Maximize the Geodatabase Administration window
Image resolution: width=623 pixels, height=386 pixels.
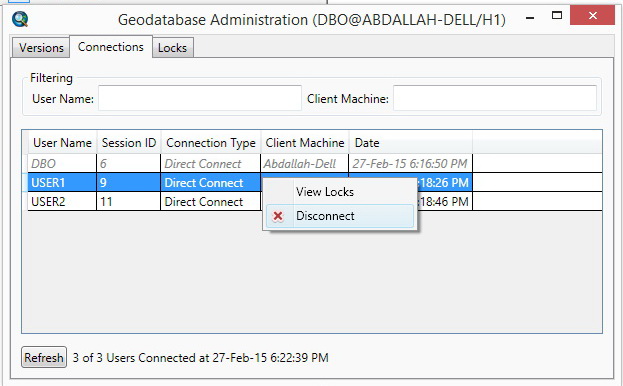click(x=557, y=16)
